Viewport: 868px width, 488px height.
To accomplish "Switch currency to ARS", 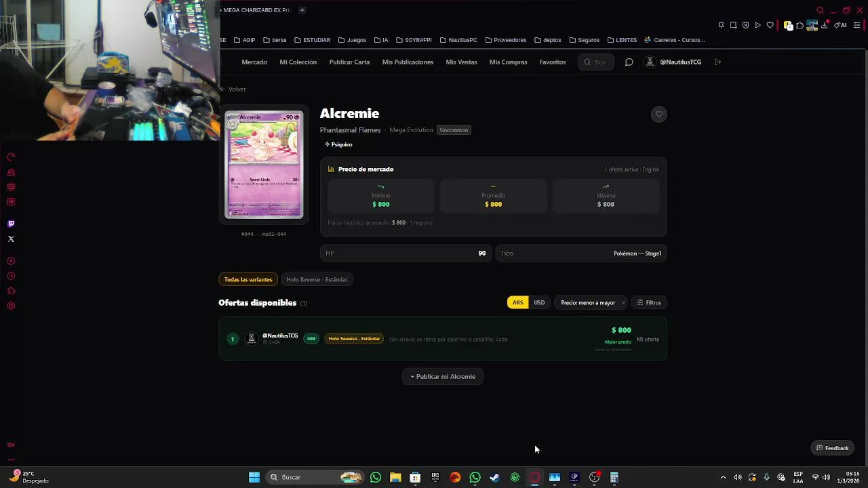I will click(517, 302).
